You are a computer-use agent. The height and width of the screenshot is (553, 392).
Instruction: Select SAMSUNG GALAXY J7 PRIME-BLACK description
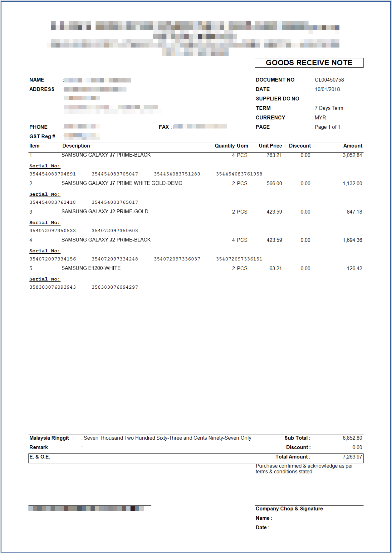[x=106, y=155]
